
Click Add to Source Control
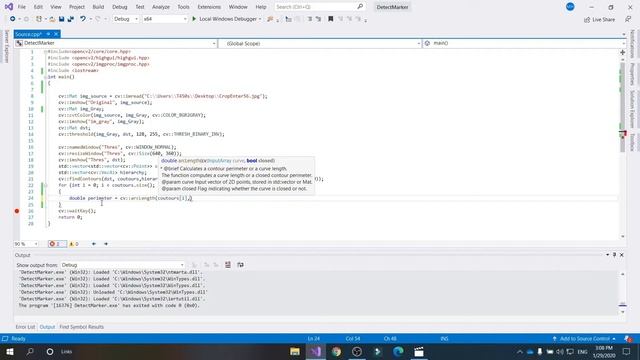click(x=584, y=339)
